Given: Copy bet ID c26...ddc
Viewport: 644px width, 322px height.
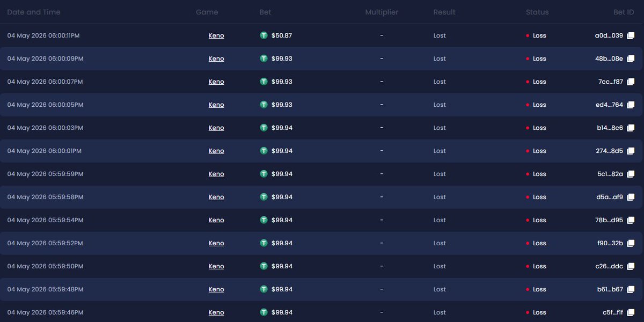Looking at the screenshot, I should point(631,266).
